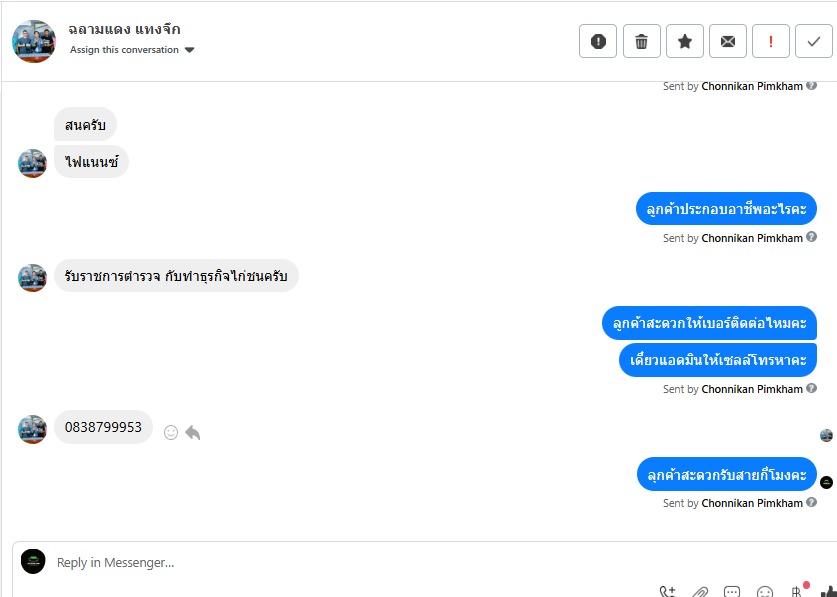Open emoji picker in reply bar

765,592
